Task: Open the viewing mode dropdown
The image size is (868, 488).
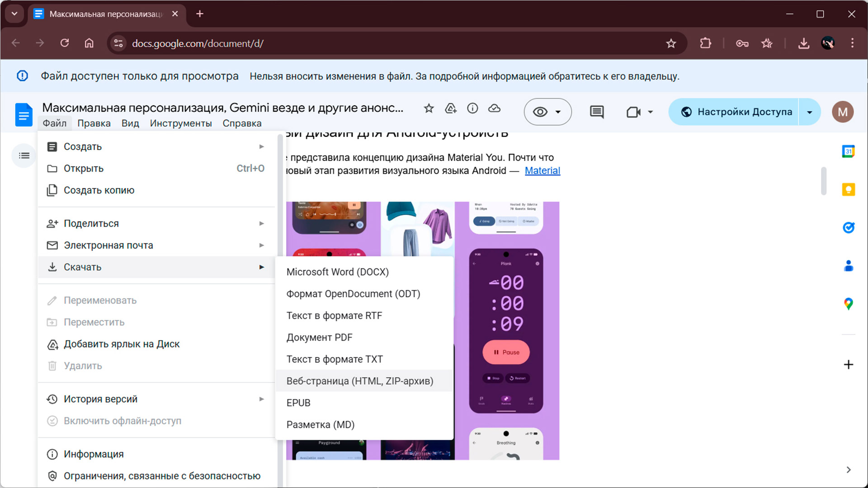Action: pyautogui.click(x=547, y=112)
